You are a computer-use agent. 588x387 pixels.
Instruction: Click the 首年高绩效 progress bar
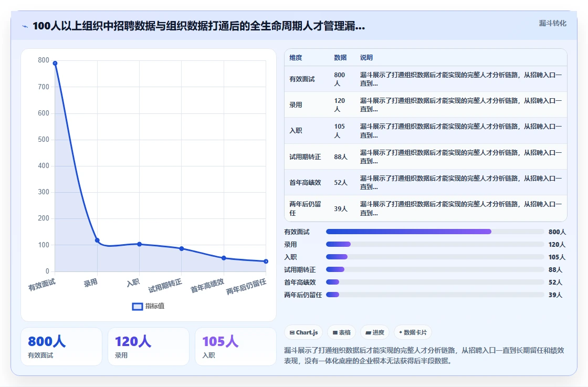point(435,282)
